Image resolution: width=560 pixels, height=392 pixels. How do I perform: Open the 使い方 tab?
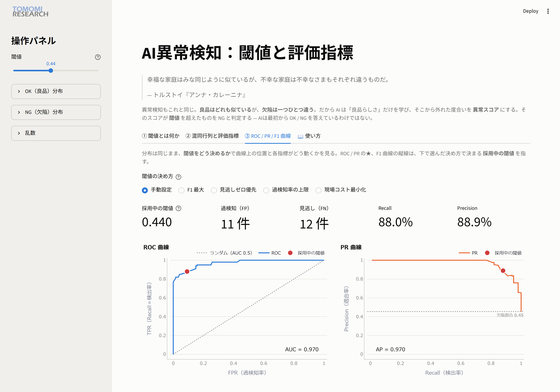coord(309,136)
